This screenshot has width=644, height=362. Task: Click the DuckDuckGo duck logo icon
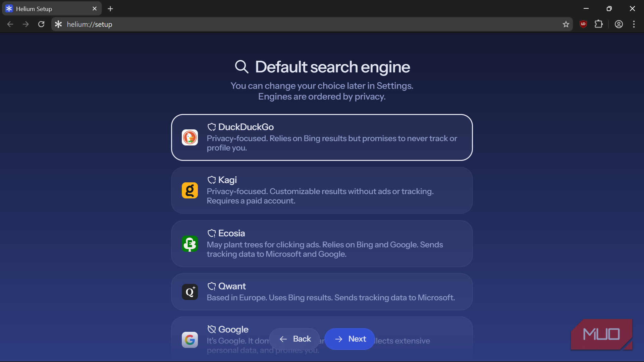pyautogui.click(x=190, y=137)
